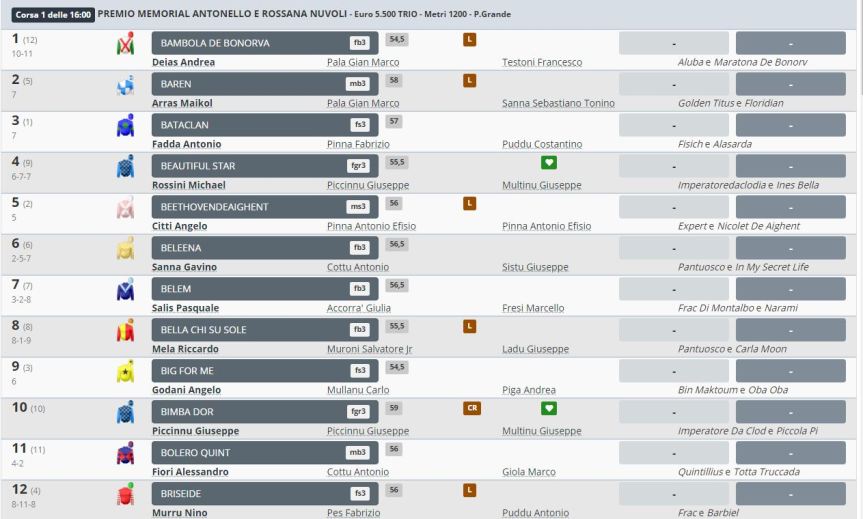Click the L badge on Baren's row
Viewport: 863px width, 519px height.
[x=468, y=80]
